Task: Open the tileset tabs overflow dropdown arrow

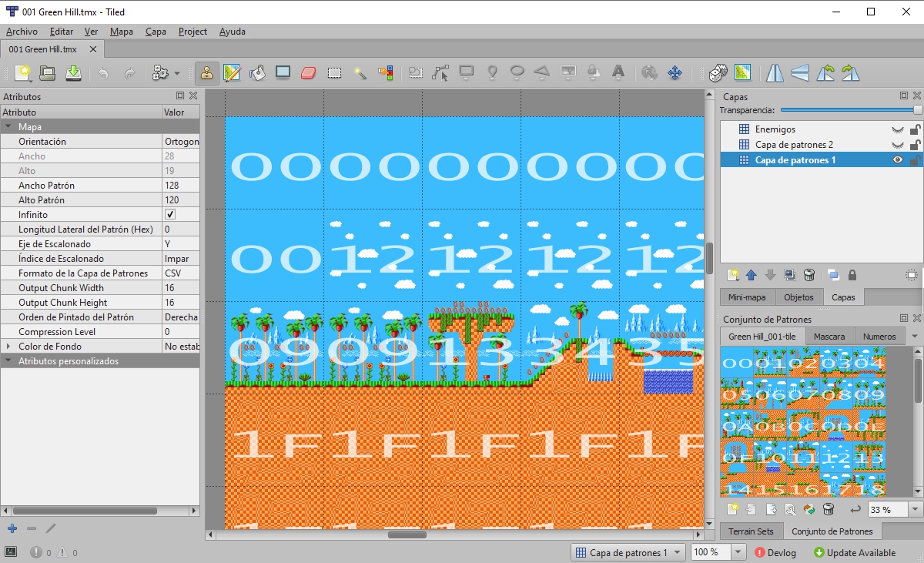Action: click(914, 337)
